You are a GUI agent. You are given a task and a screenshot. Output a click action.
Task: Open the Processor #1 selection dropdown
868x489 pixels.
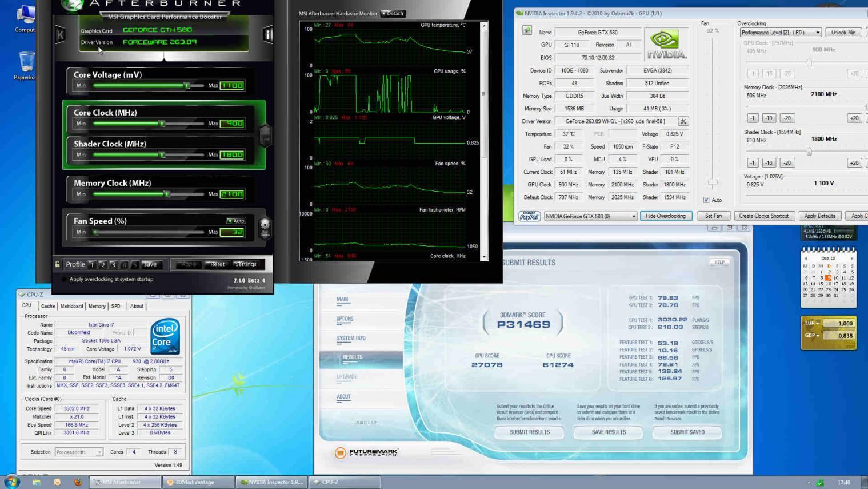click(x=79, y=452)
